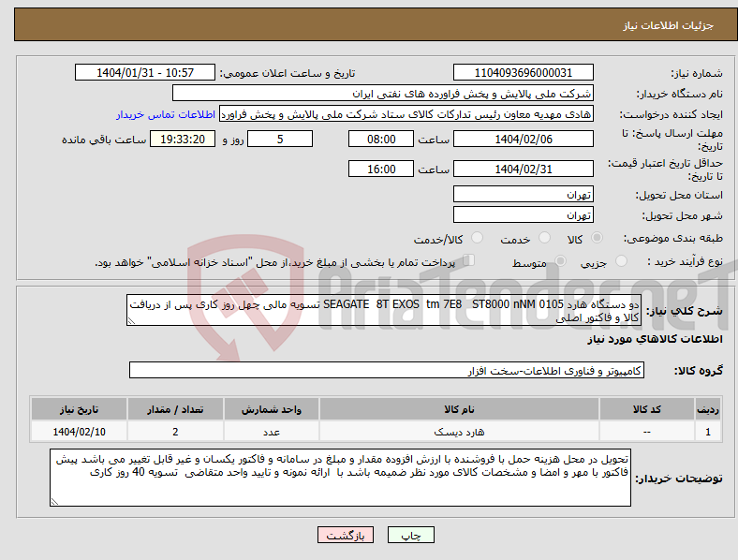Click the item code cell showing --
The height and width of the screenshot is (560, 738).
coord(647,432)
